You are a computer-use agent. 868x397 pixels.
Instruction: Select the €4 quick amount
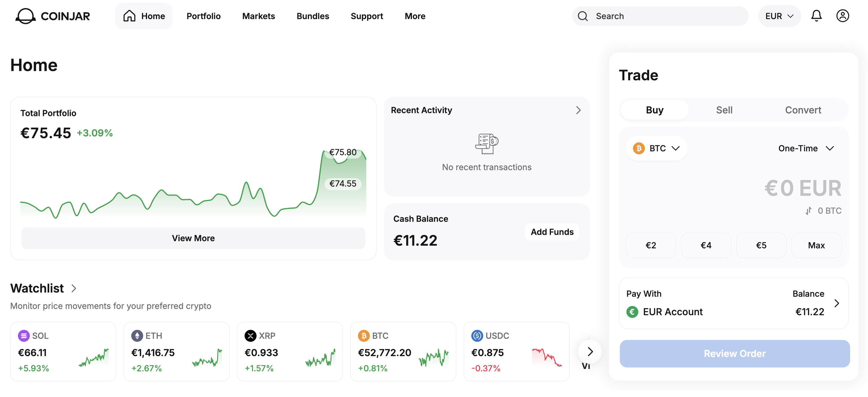(x=706, y=245)
